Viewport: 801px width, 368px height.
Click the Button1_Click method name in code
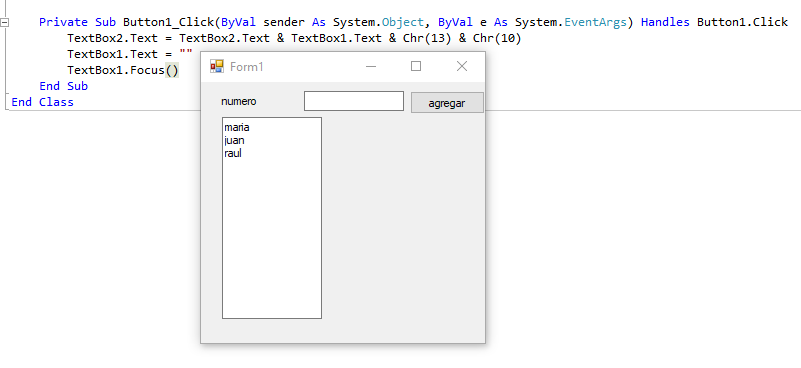point(169,22)
